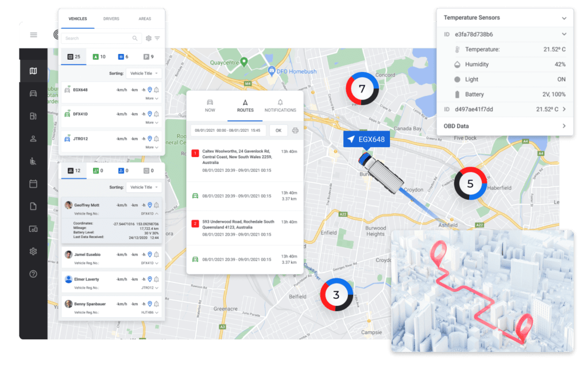Open the ROUTES tab
588x368 pixels.
click(x=245, y=106)
